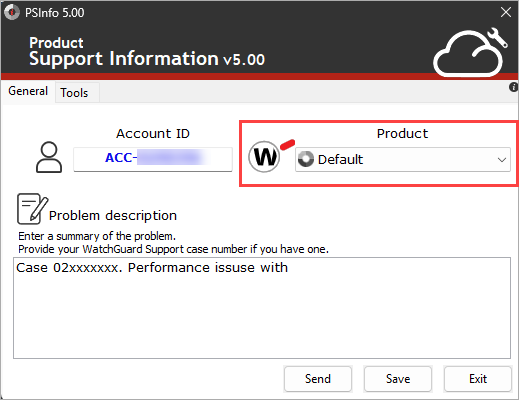
Task: Click the PSInfo app icon in title bar
Action: (12, 12)
